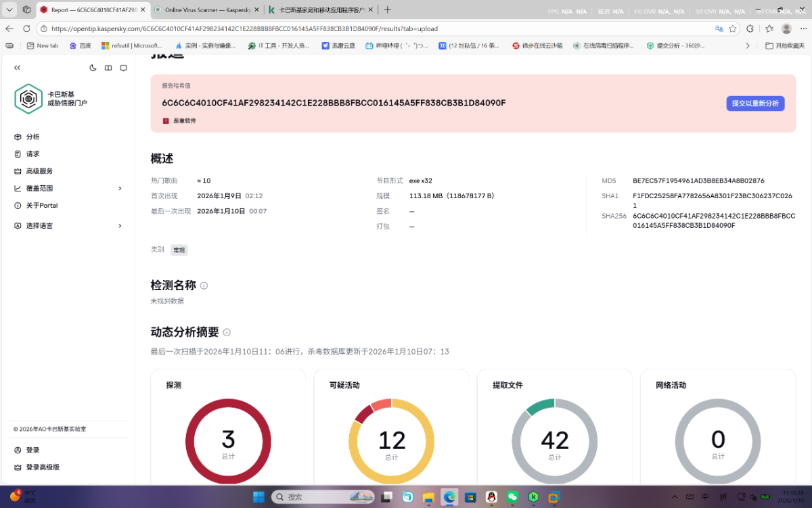This screenshot has height=508, width=812.
Task: Click the 提取文件 donut chart showing 42
Action: tap(555, 441)
